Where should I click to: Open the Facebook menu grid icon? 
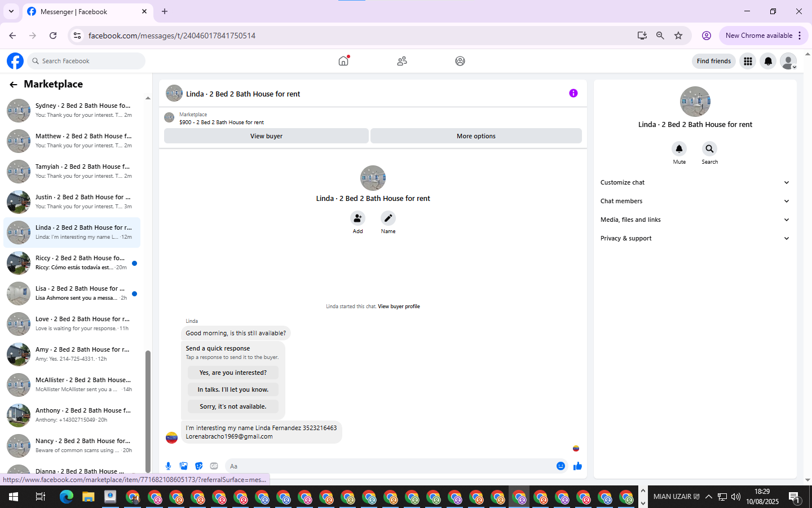748,61
